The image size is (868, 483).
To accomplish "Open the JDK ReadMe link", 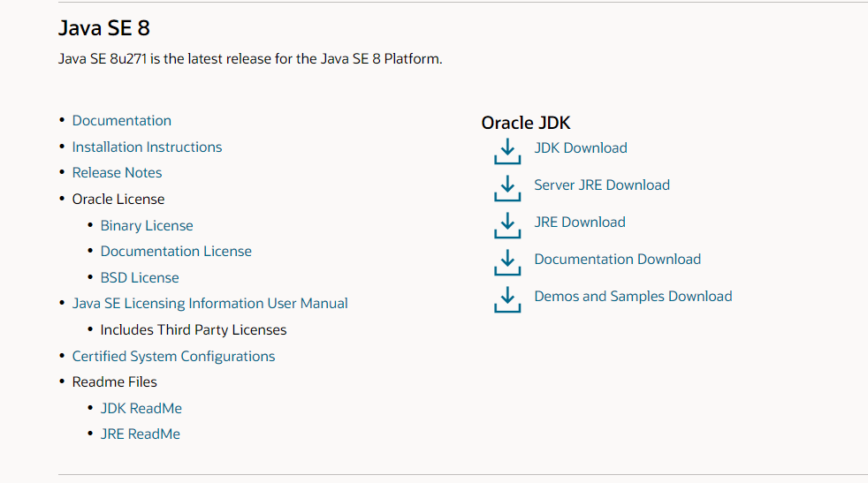I will (141, 408).
